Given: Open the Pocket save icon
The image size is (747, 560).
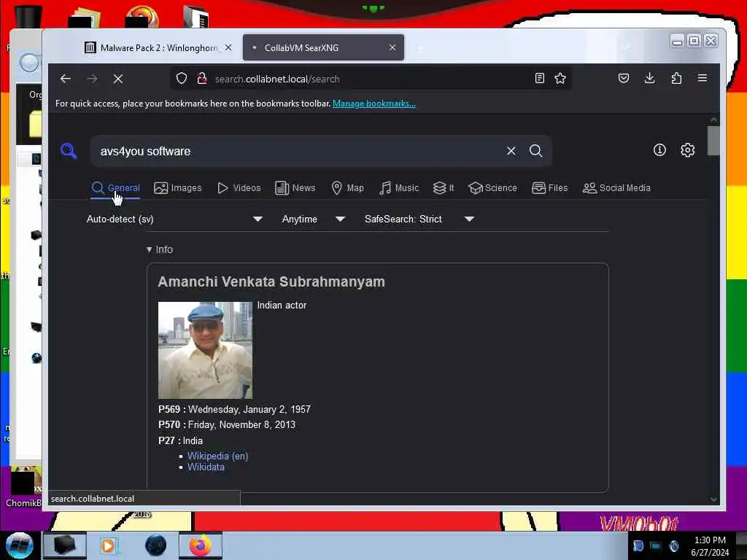Looking at the screenshot, I should click(x=624, y=78).
